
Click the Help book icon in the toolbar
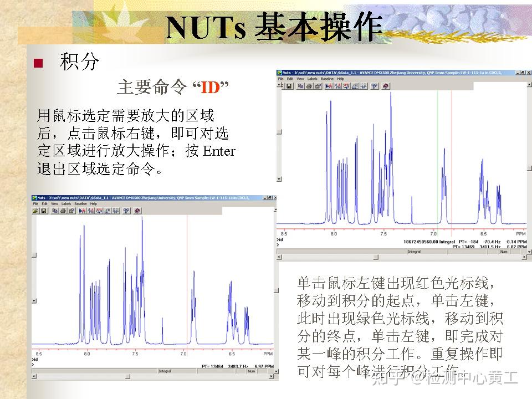click(385, 86)
